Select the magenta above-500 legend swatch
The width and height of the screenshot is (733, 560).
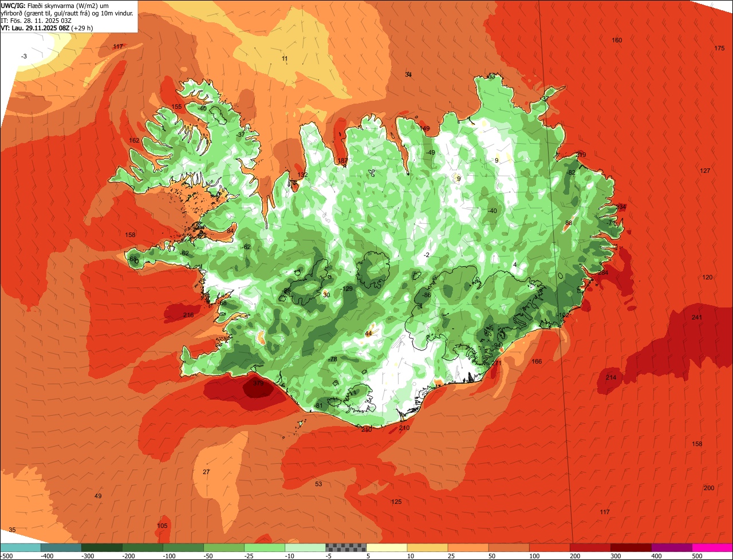[x=712, y=547]
